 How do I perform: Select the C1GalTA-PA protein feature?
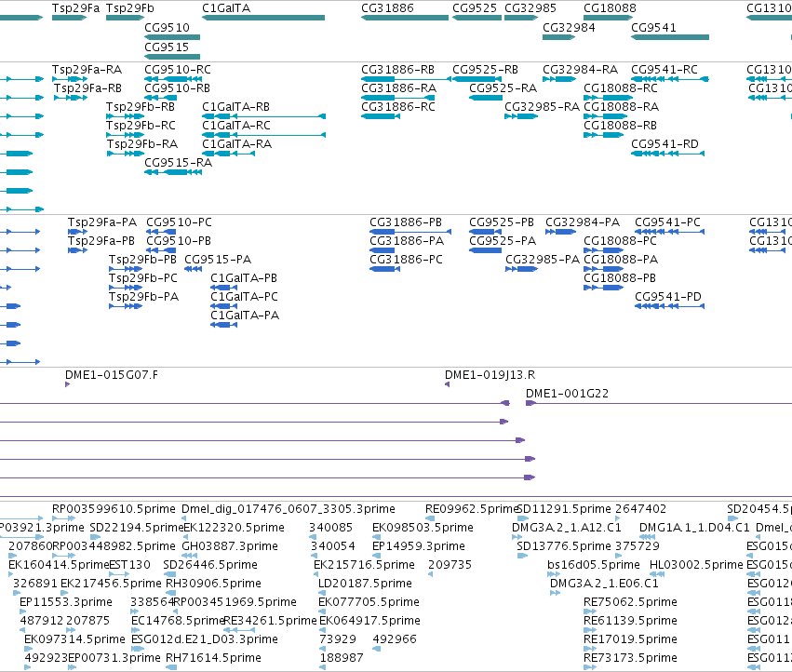coord(223,325)
